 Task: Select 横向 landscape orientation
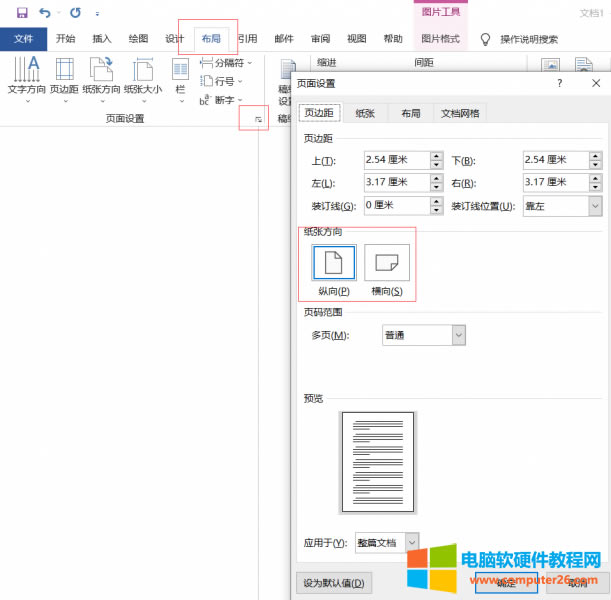[387, 265]
